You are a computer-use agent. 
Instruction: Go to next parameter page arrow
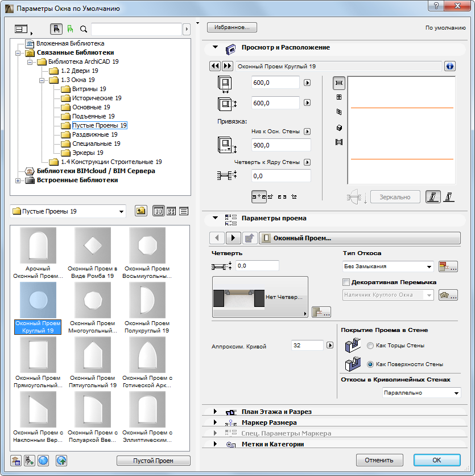[233, 238]
